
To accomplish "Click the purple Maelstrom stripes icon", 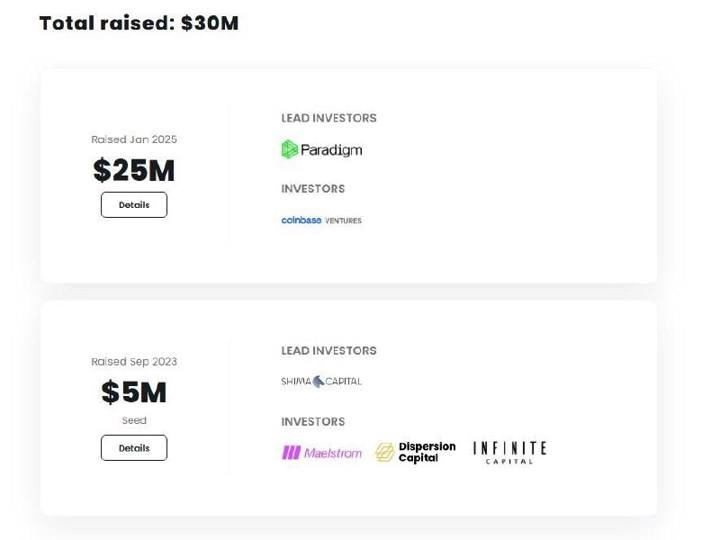I will tap(291, 453).
